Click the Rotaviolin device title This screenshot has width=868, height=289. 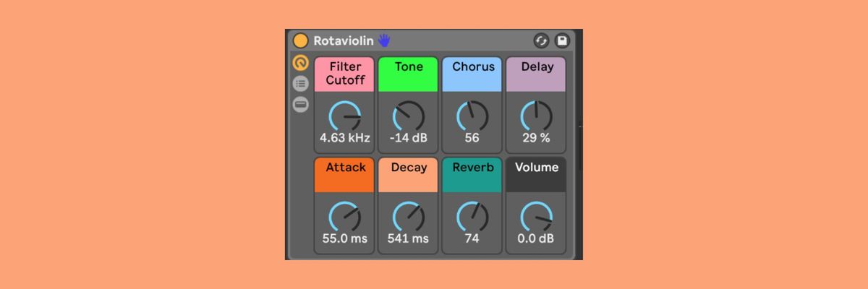click(344, 40)
